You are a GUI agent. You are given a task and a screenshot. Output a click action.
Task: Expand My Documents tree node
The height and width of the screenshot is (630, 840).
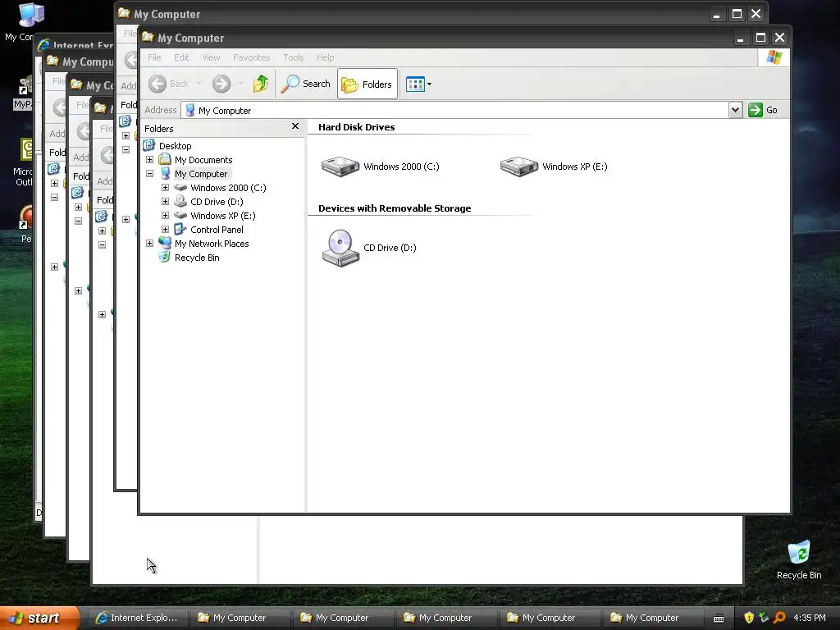click(x=150, y=160)
